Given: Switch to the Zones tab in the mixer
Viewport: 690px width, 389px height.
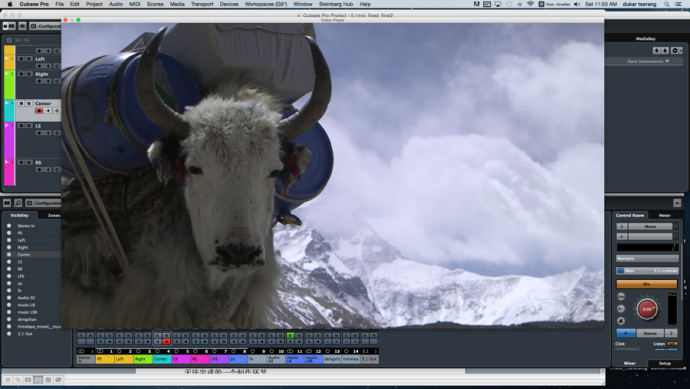Looking at the screenshot, I should (x=54, y=215).
